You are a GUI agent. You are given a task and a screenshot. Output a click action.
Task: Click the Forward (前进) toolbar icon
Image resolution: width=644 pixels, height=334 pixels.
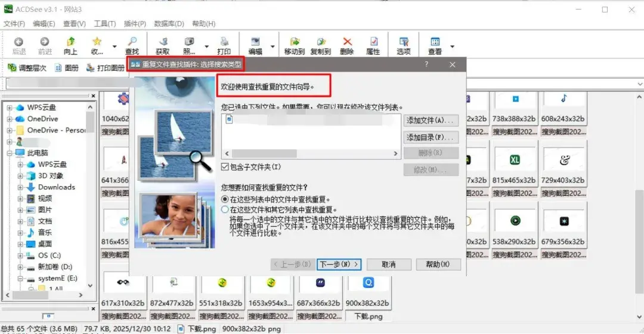point(45,45)
